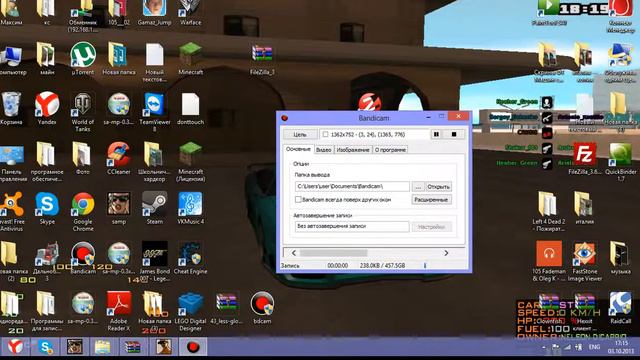Open WinRAR from the taskbar
Viewport: 640px width, 360px height.
(x=133, y=347)
